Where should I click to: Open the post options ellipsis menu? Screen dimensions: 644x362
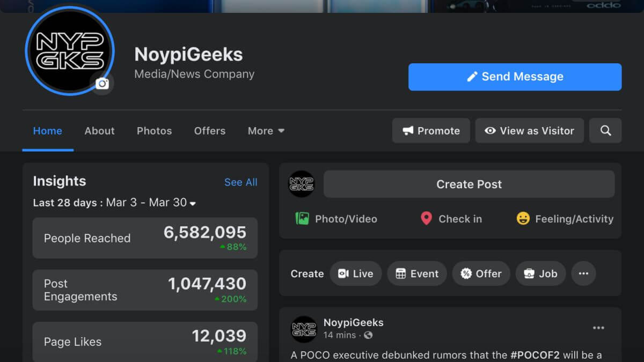pos(598,328)
